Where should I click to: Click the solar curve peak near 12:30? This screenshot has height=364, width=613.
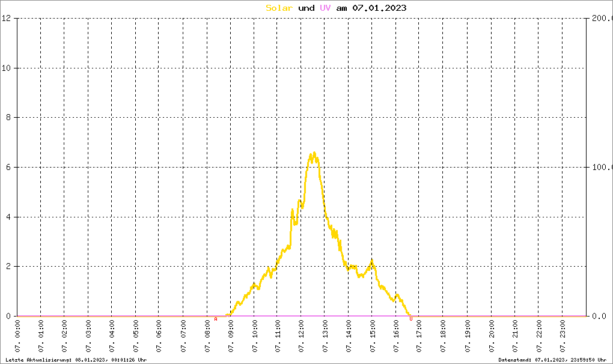coord(314,153)
